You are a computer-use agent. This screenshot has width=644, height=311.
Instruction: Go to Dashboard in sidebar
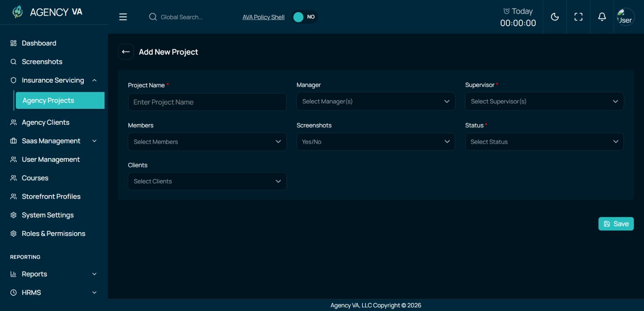pyautogui.click(x=39, y=43)
